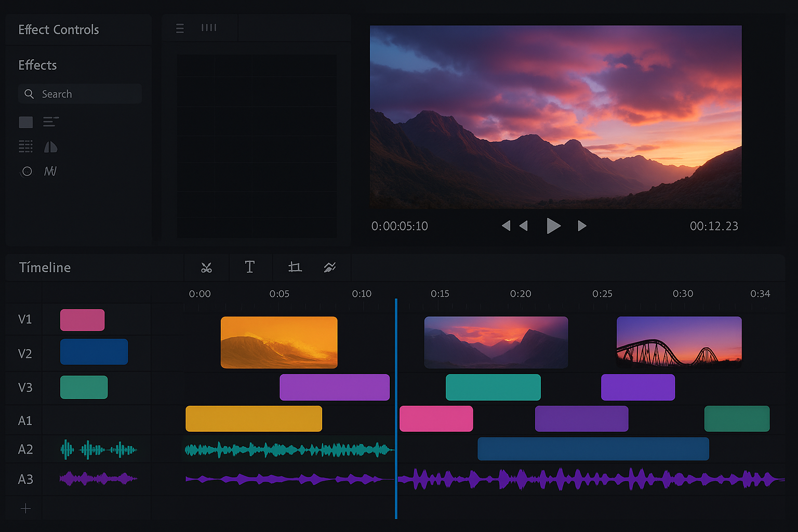The height and width of the screenshot is (532, 798).
Task: Click the blue color swatch on V2
Action: click(94, 352)
